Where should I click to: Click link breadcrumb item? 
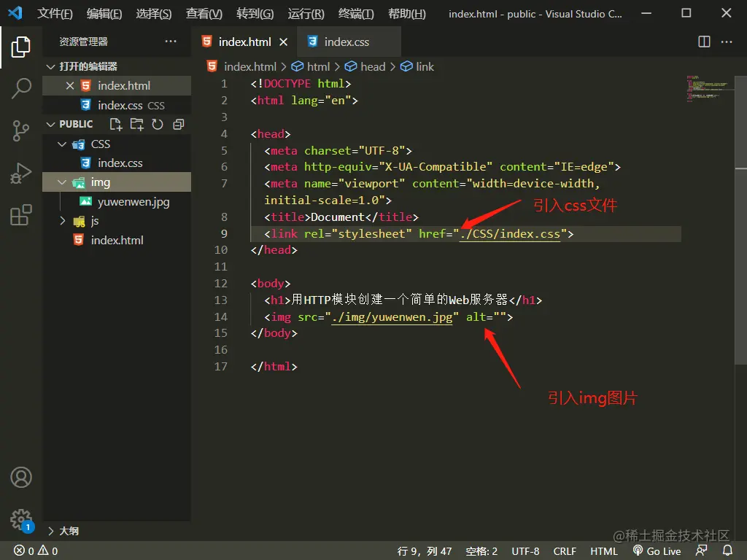[417, 66]
